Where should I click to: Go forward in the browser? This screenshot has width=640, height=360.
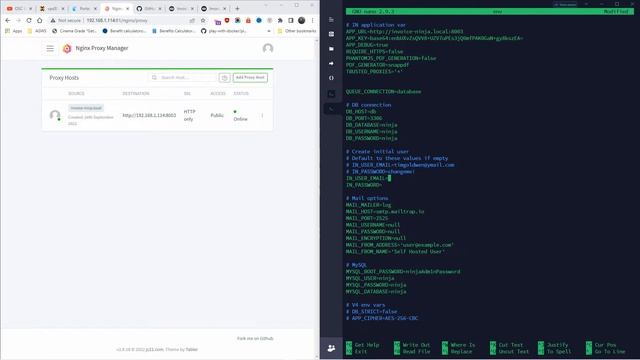(x=18, y=20)
